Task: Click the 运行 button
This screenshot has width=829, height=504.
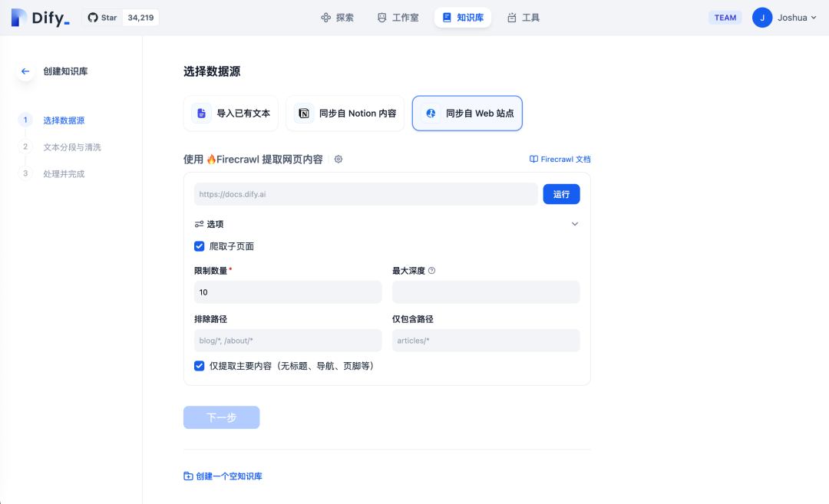Action: pyautogui.click(x=561, y=194)
